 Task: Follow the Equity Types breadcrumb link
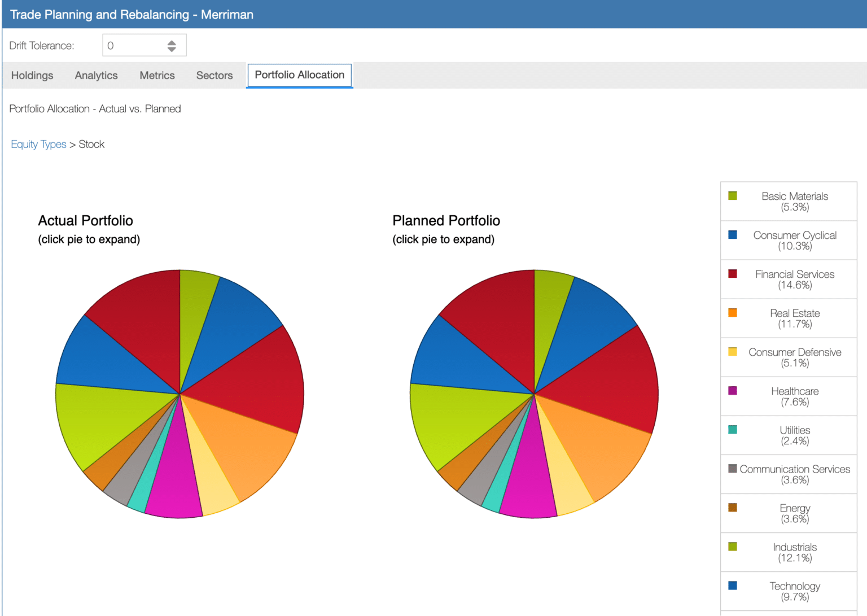click(38, 145)
